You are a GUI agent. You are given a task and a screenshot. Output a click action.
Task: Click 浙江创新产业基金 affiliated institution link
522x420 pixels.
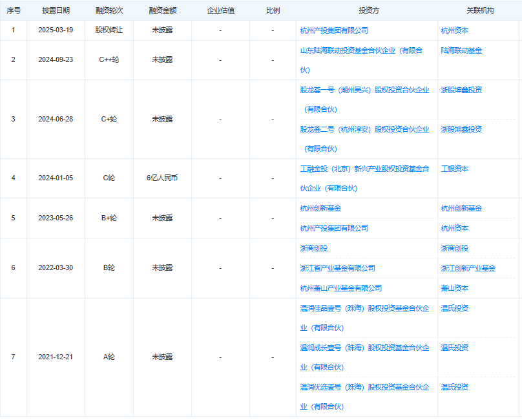point(468,268)
